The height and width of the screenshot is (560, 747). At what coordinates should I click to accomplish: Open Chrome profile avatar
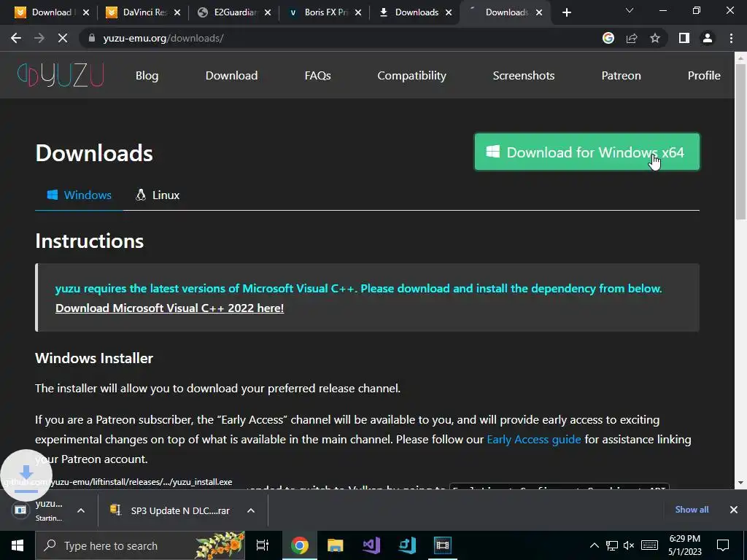point(708,38)
